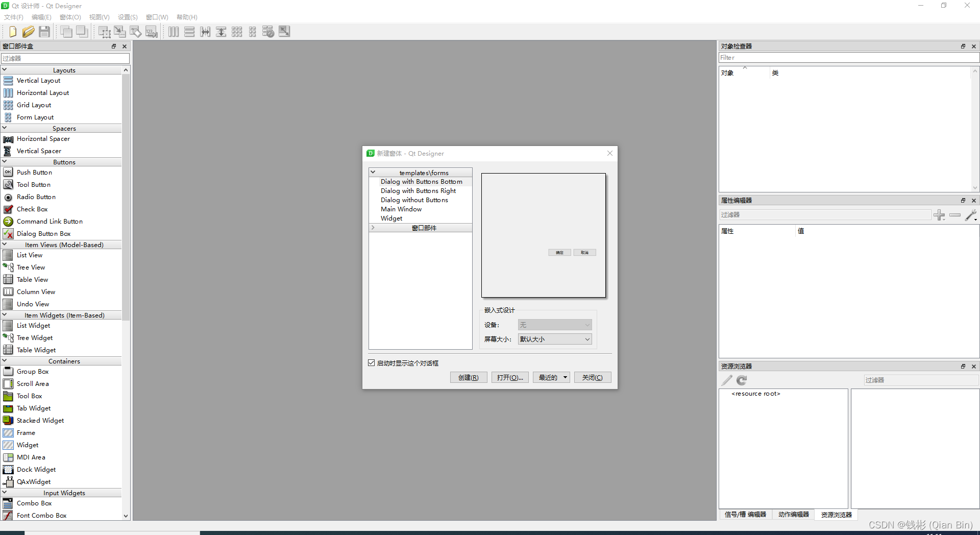The image size is (980, 535).
Task: Collapse the templates\forms tree group
Action: (373, 173)
